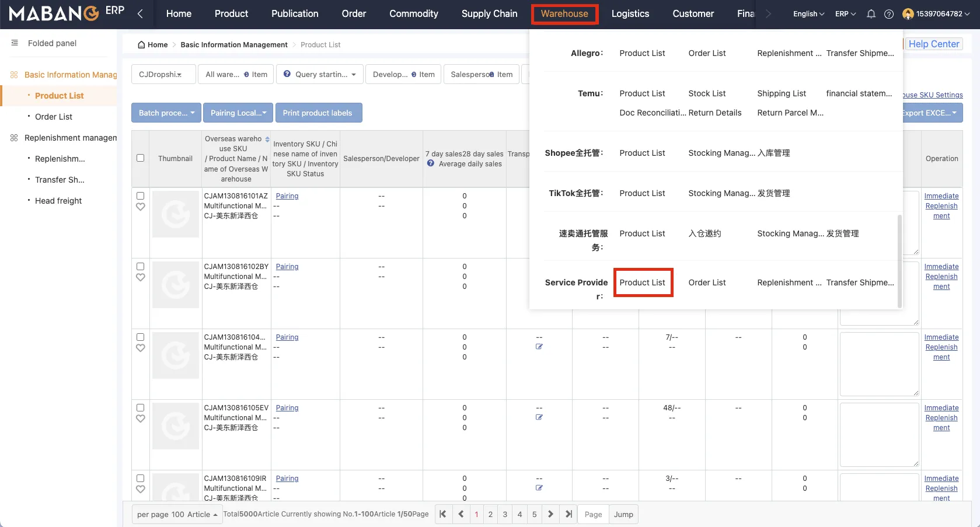Click edit icon in CJAM130816104 row
980x527 pixels.
click(539, 347)
